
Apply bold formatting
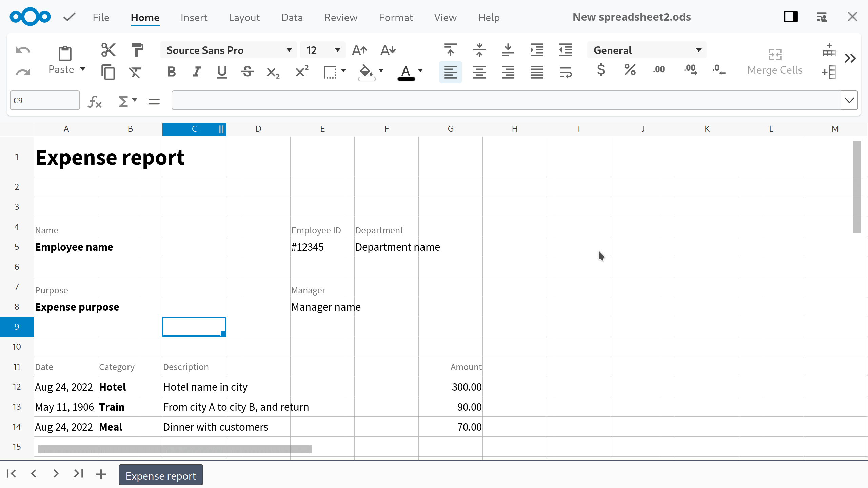(172, 72)
